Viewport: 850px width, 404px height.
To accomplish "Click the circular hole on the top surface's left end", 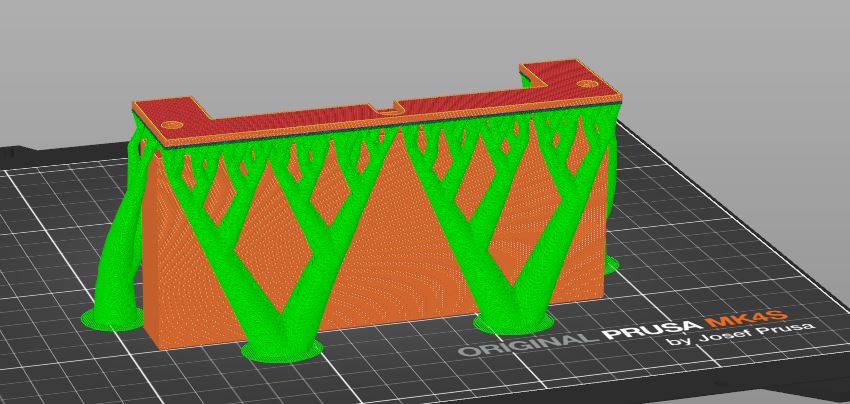I will click(x=172, y=124).
